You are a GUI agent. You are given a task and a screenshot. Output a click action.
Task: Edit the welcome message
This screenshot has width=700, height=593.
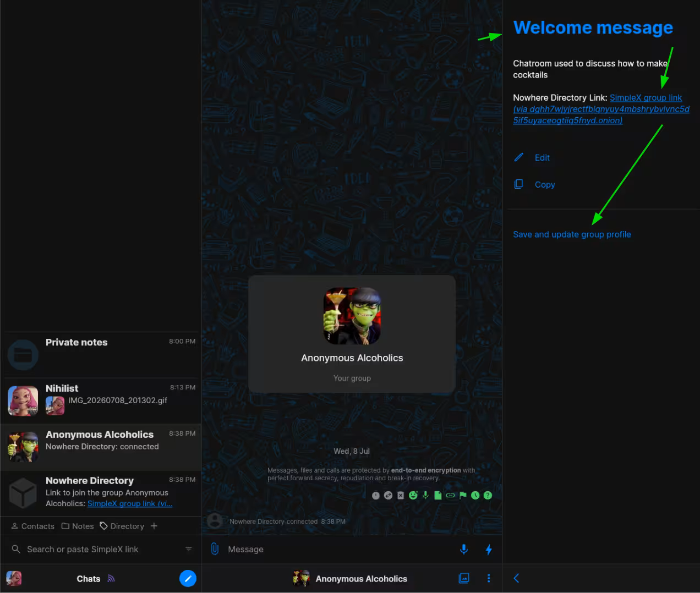click(x=532, y=157)
